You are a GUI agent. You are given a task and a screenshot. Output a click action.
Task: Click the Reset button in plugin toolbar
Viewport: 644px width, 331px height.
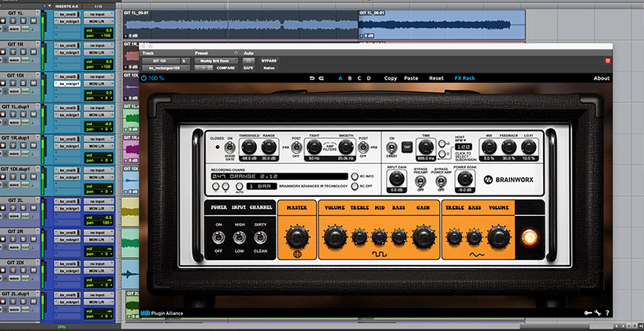436,78
